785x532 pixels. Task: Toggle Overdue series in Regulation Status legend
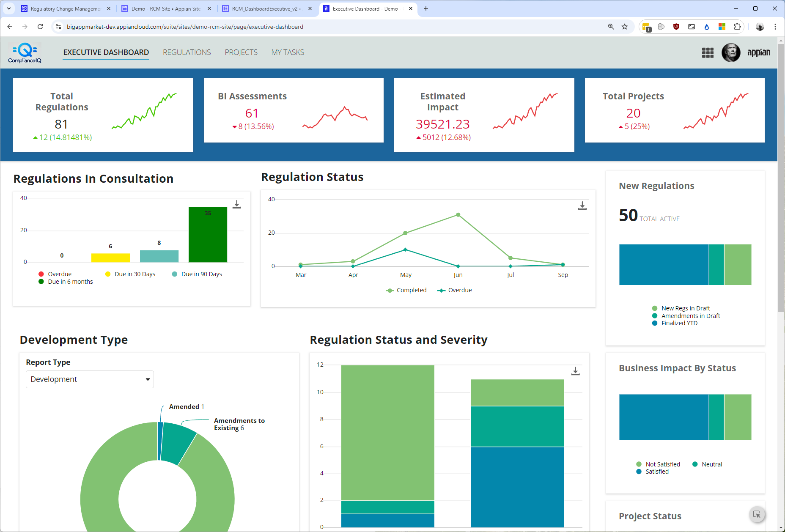[455, 290]
